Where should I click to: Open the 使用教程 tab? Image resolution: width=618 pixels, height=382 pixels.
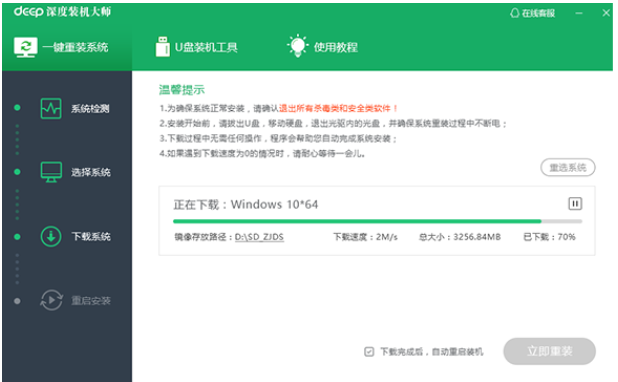pyautogui.click(x=322, y=47)
